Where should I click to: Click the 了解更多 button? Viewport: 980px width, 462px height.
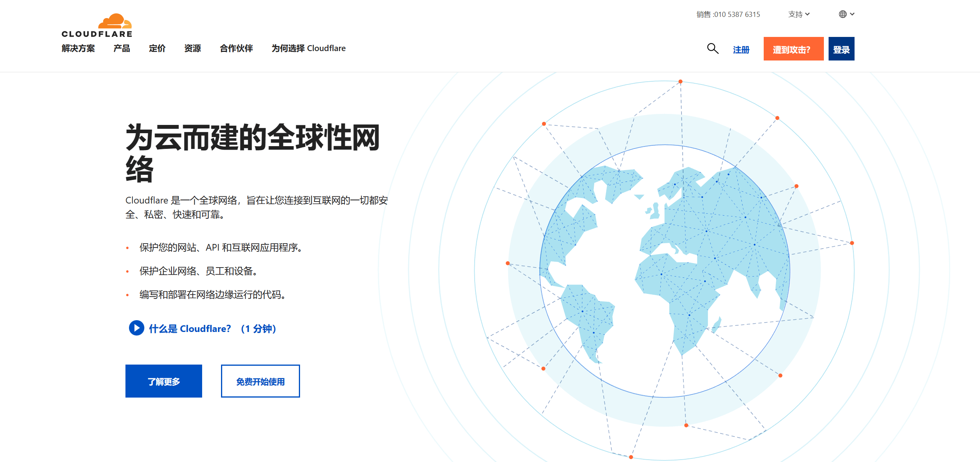click(164, 381)
